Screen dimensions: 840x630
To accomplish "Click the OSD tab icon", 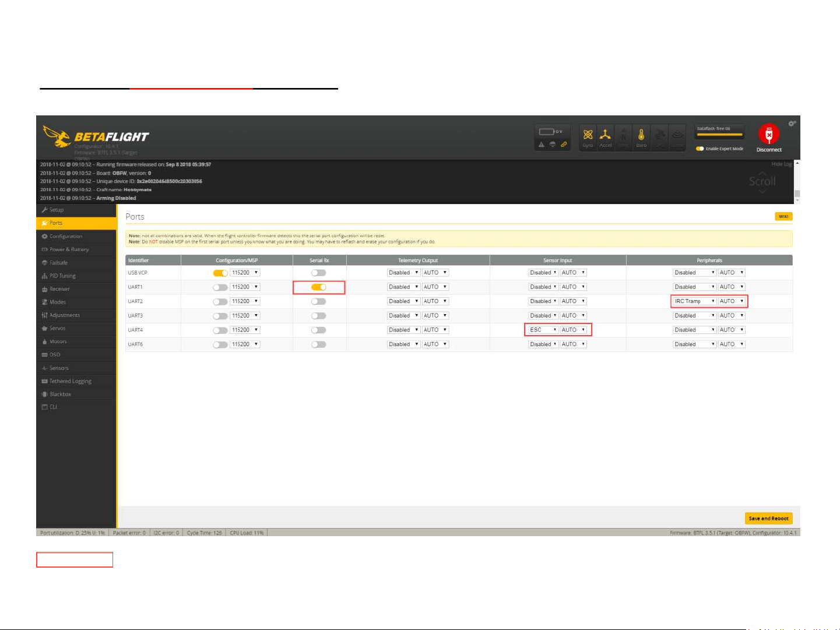I will (44, 354).
